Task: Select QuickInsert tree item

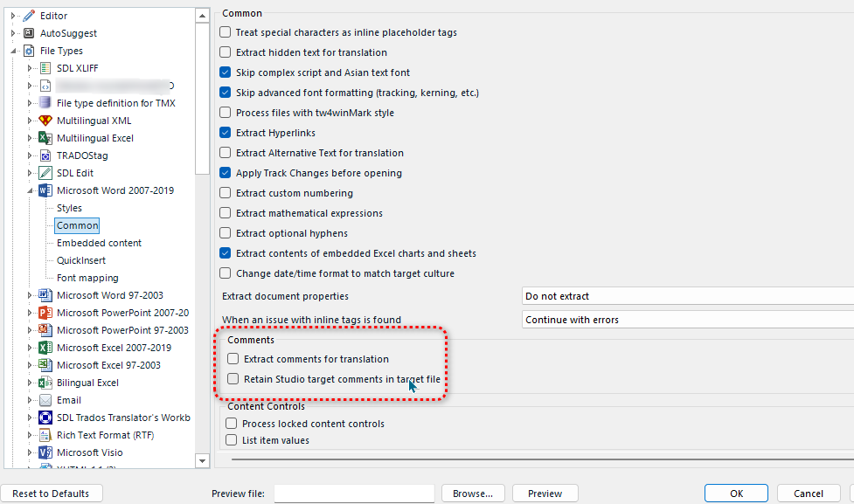Action: [x=81, y=260]
